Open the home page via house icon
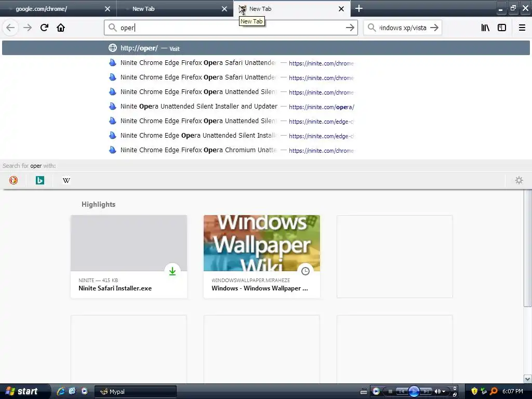The width and height of the screenshot is (532, 399). coord(61,28)
